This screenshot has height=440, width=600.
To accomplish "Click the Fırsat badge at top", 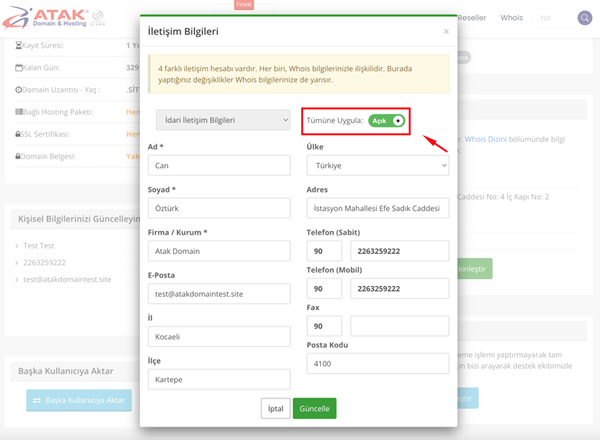I will point(244,5).
